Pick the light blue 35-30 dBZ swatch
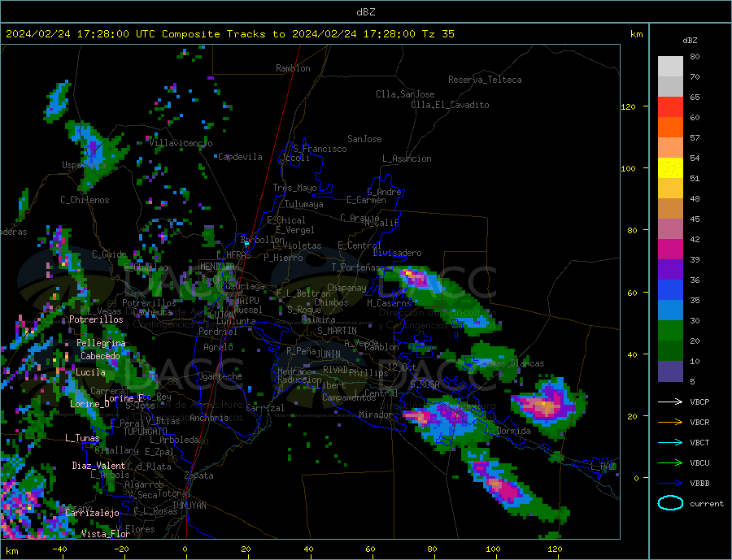732x560 pixels. [x=670, y=310]
